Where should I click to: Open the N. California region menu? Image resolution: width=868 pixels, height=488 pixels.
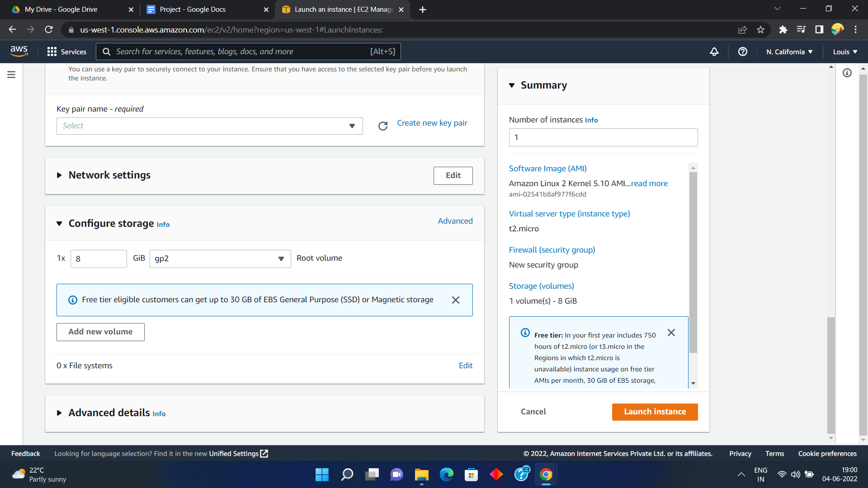click(x=789, y=52)
